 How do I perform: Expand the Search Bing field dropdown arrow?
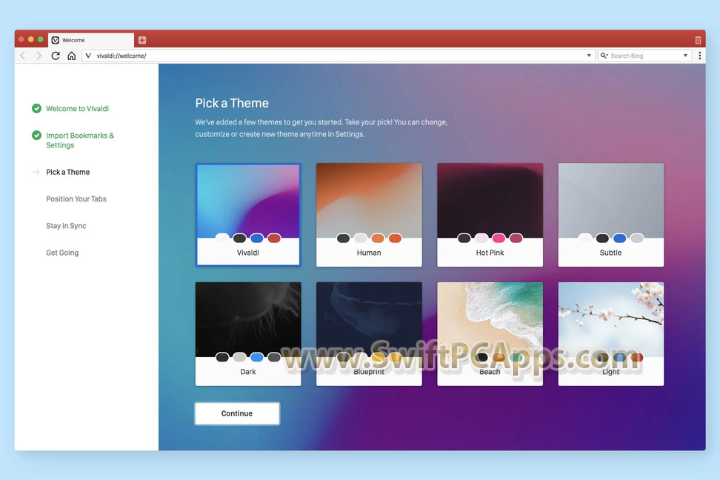686,56
